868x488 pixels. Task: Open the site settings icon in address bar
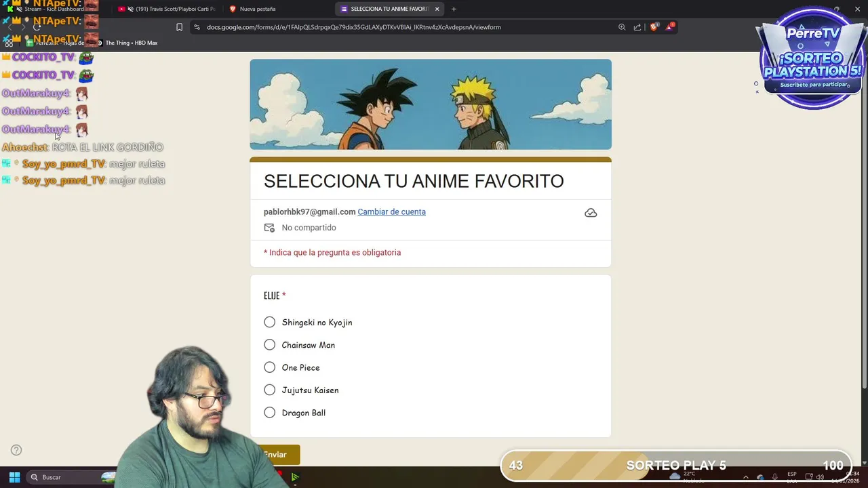coord(197,27)
